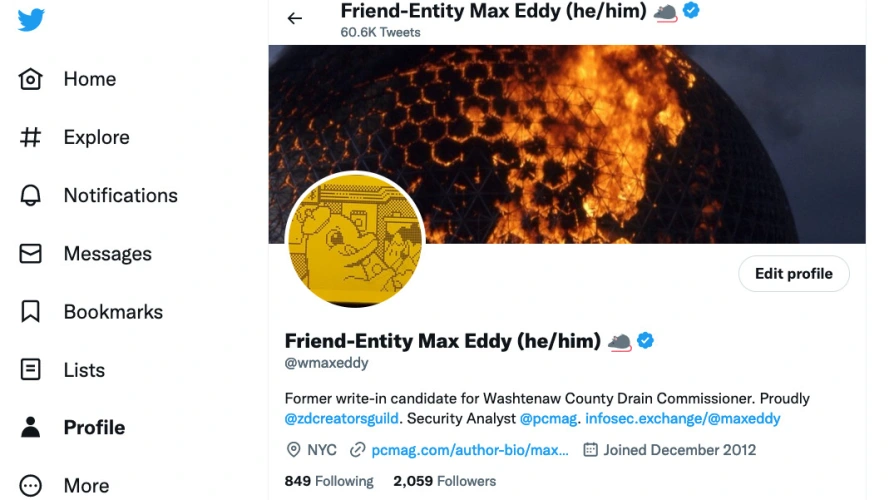The width and height of the screenshot is (889, 500).
Task: Click the back arrow at top
Action: click(x=295, y=18)
